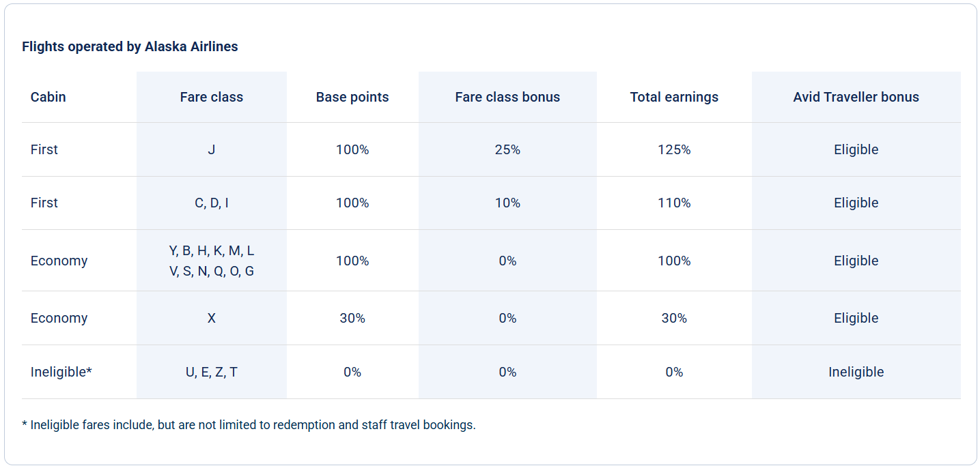Image resolution: width=980 pixels, height=468 pixels.
Task: Select the fare class X cell
Action: [212, 318]
